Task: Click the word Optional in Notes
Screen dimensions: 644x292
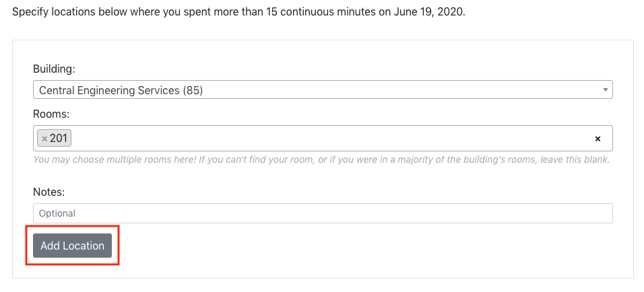Action: (57, 213)
